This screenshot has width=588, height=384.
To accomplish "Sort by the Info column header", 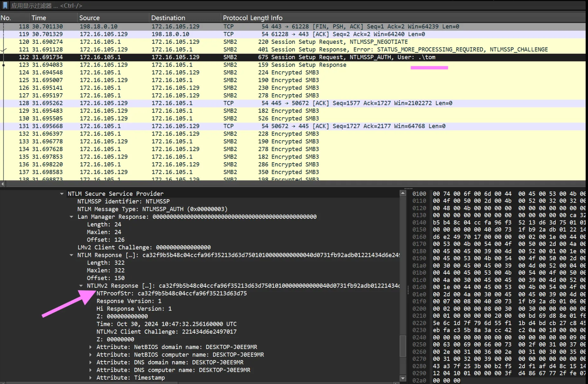I will [427, 18].
